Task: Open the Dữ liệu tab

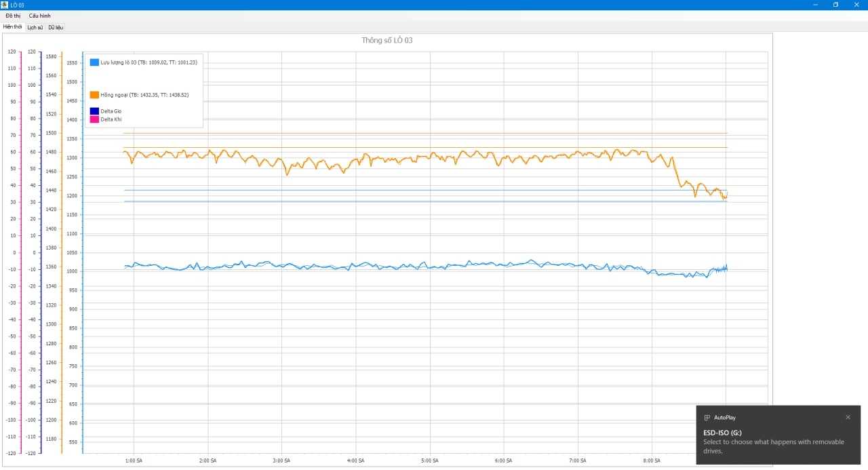Action: click(56, 27)
